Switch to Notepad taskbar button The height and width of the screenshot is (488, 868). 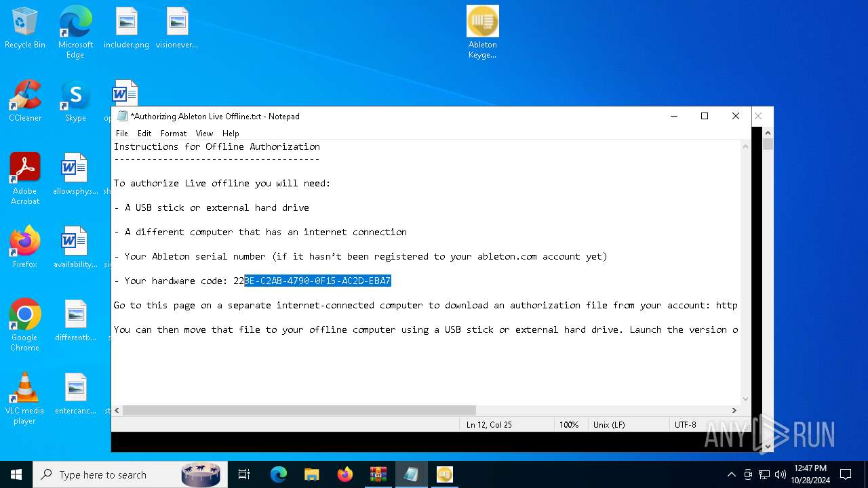tap(411, 474)
